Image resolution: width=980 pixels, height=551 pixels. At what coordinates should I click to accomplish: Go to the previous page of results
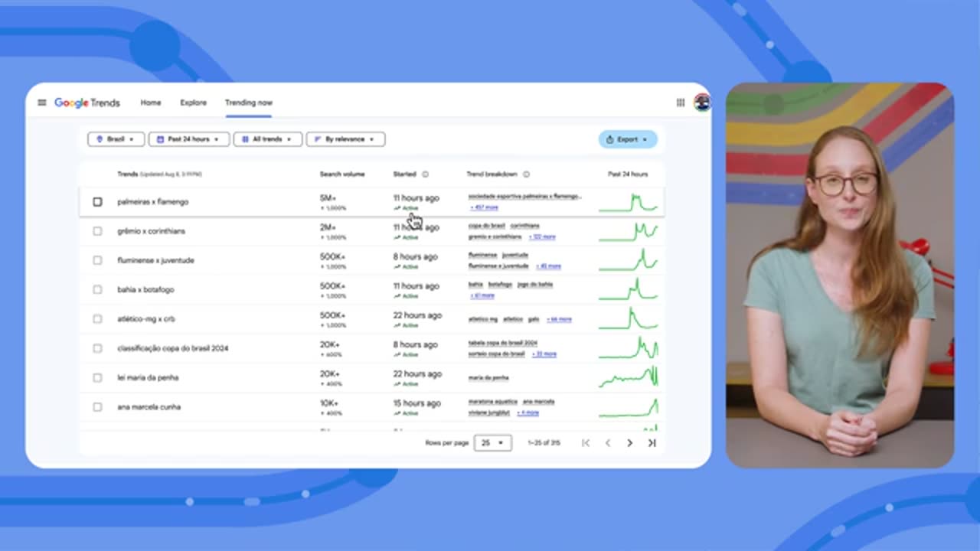[608, 443]
